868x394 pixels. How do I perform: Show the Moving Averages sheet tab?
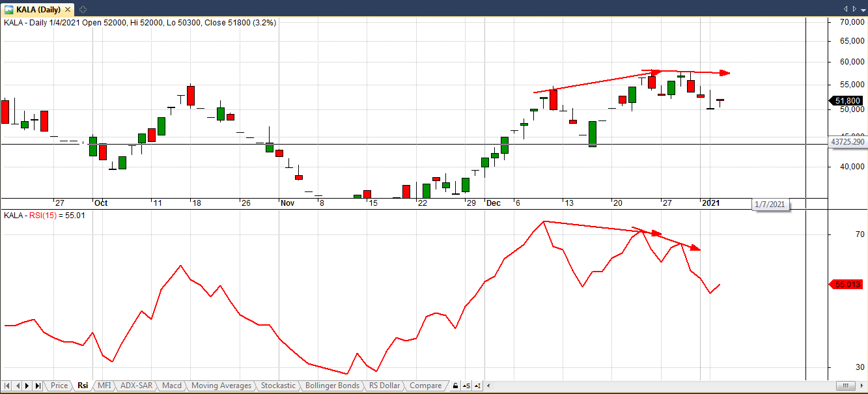[221, 386]
